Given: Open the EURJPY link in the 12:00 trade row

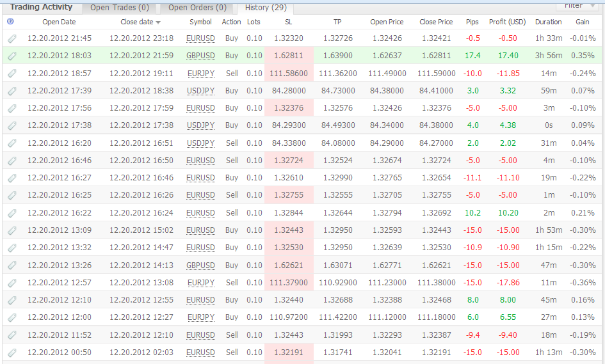Looking at the screenshot, I should pyautogui.click(x=201, y=317).
